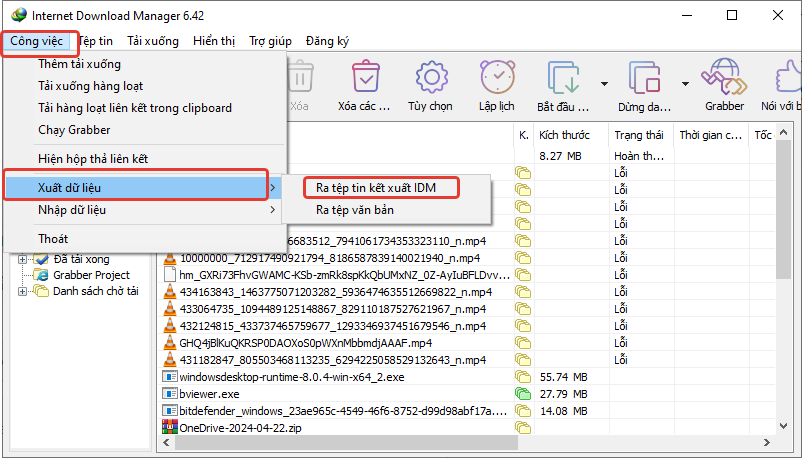Open dropdown arrow next to Bắt đầu...

[x=604, y=83]
